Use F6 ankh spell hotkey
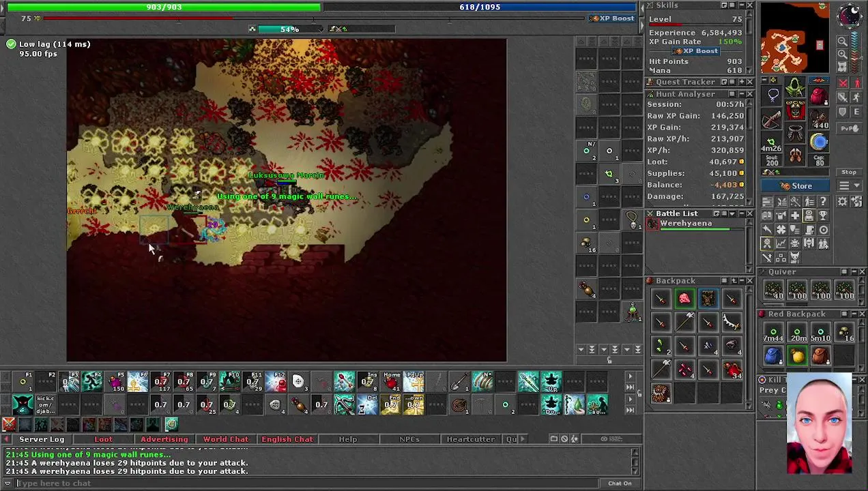This screenshot has width=868, height=491. (x=138, y=382)
